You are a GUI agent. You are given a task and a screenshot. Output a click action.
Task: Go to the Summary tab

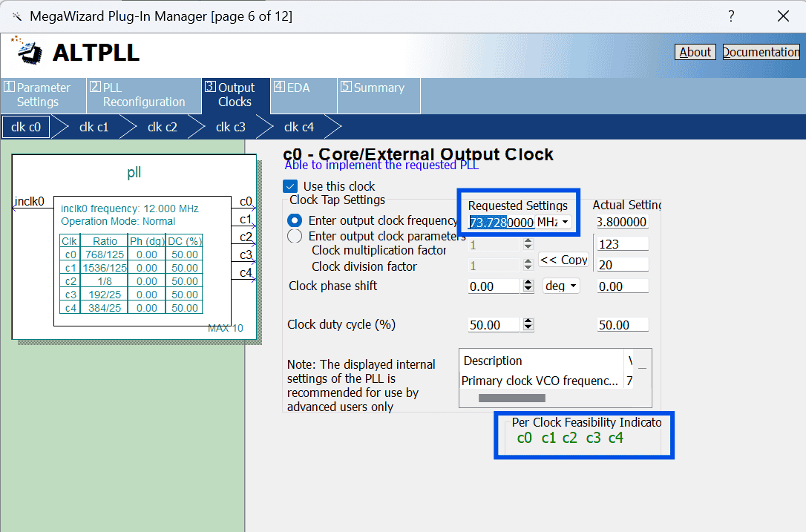click(379, 88)
